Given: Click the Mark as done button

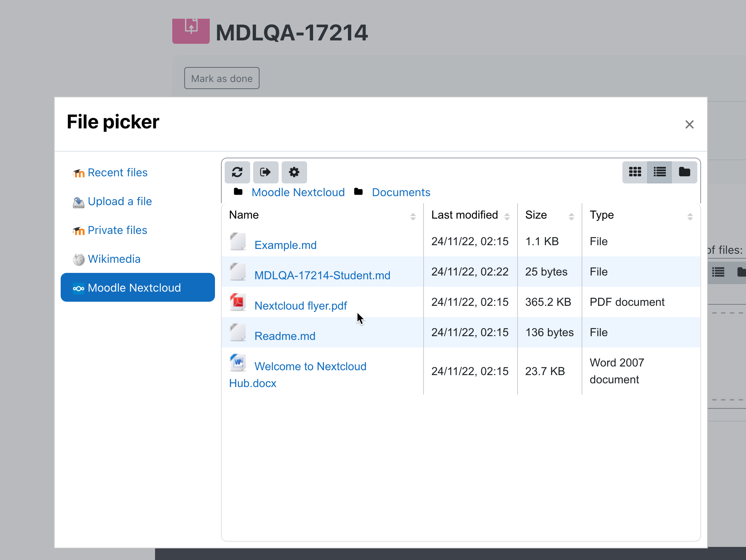Looking at the screenshot, I should click(x=222, y=78).
